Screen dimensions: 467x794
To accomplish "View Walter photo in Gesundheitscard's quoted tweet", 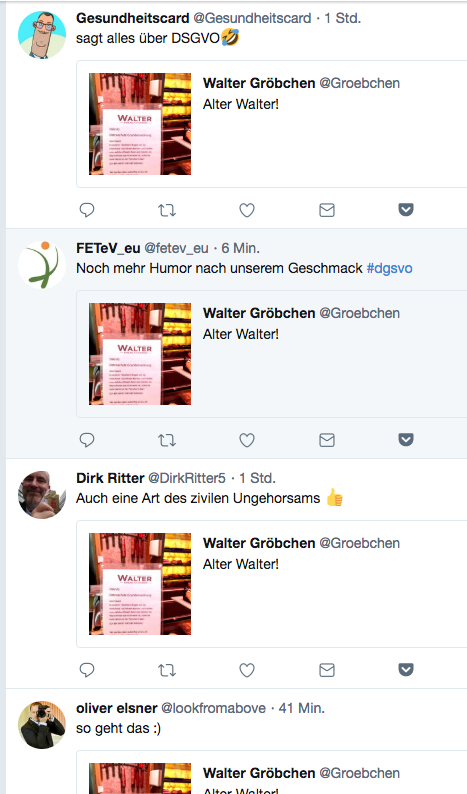I will coord(140,124).
